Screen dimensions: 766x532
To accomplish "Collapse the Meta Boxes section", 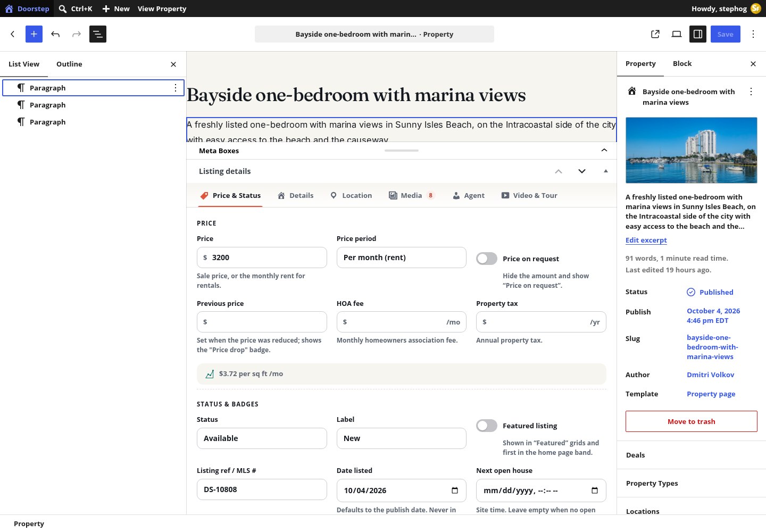I will [x=604, y=151].
